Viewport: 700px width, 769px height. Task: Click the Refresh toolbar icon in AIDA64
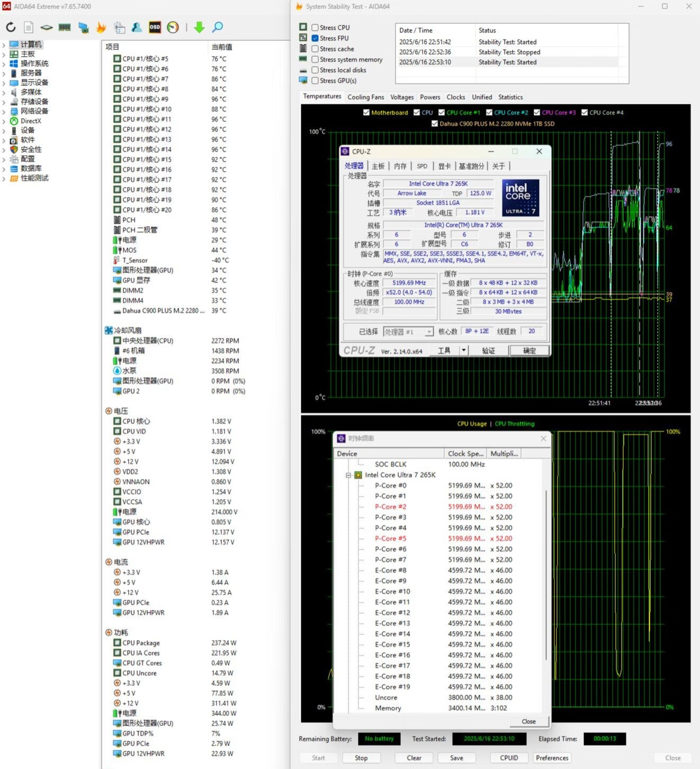point(11,28)
